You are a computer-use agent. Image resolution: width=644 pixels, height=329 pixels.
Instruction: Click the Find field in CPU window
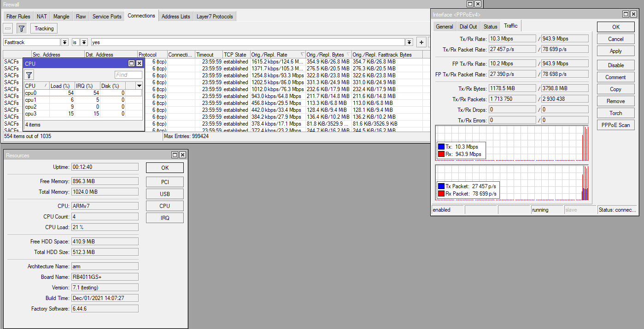point(129,75)
